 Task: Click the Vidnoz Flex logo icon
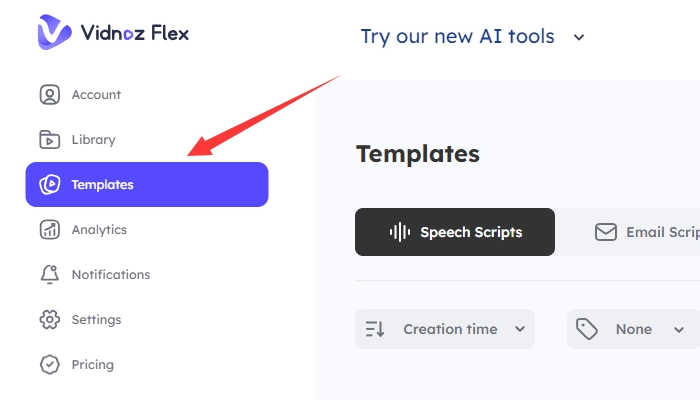click(x=54, y=33)
